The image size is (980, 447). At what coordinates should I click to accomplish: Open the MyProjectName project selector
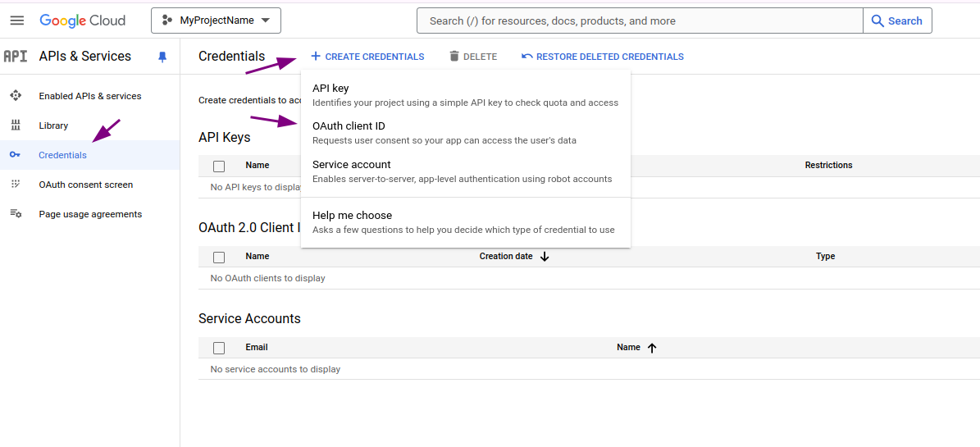[x=216, y=21]
